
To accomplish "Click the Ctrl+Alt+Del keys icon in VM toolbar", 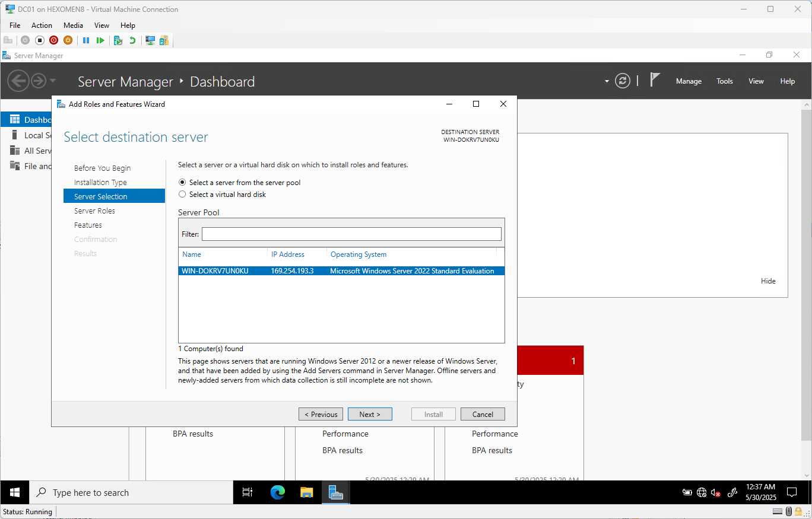I will click(x=8, y=40).
